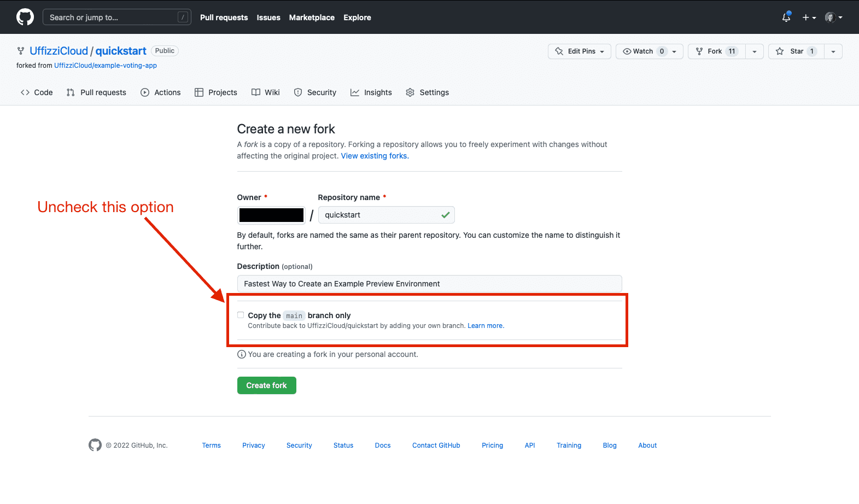Toggle Copy the main branch only checkbox
The width and height of the screenshot is (859, 504).
pyautogui.click(x=241, y=315)
